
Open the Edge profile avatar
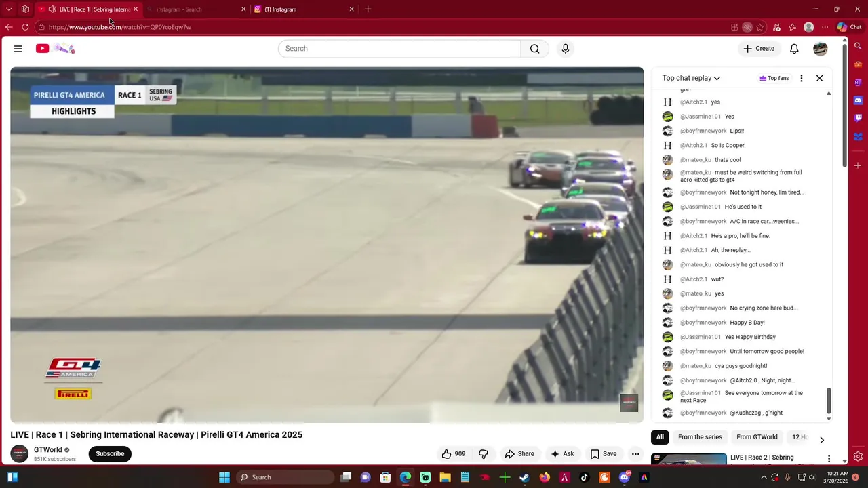(808, 27)
